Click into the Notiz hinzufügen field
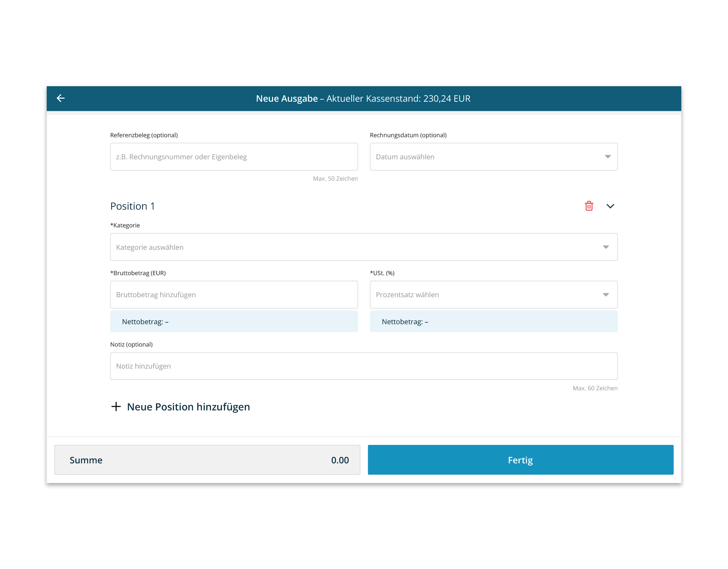Screen dimensions: 728x569 tap(363, 366)
